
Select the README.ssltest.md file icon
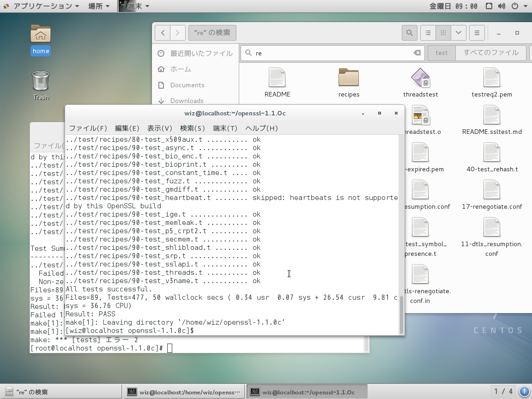492,120
